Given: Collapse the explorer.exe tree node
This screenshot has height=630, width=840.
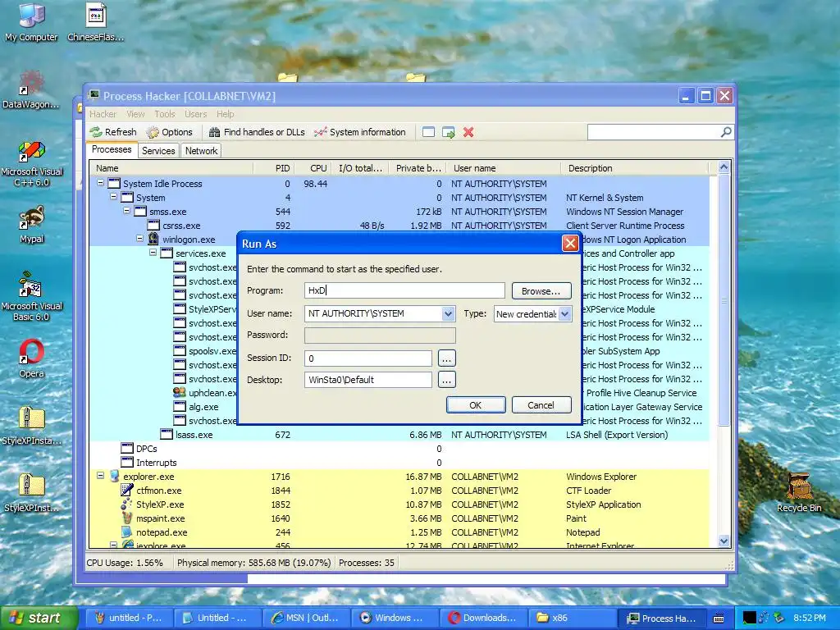Looking at the screenshot, I should [x=100, y=475].
